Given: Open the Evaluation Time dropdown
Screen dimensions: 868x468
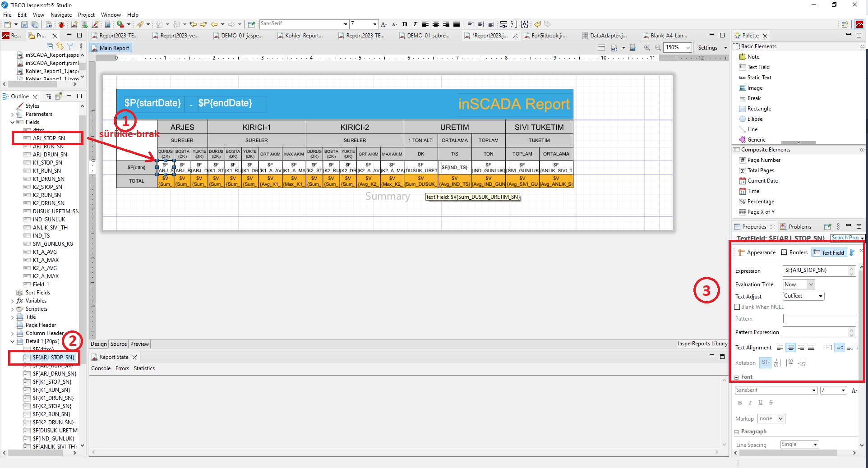Looking at the screenshot, I should (811, 284).
